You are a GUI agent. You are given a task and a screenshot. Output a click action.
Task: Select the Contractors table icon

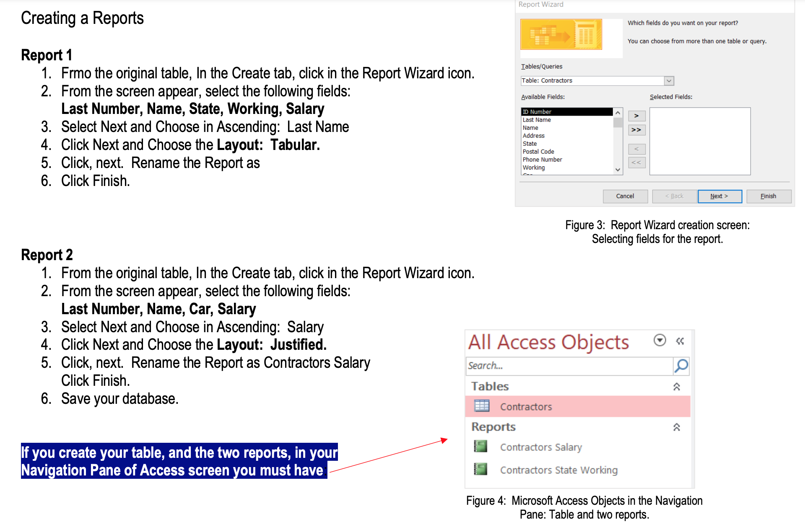click(481, 405)
